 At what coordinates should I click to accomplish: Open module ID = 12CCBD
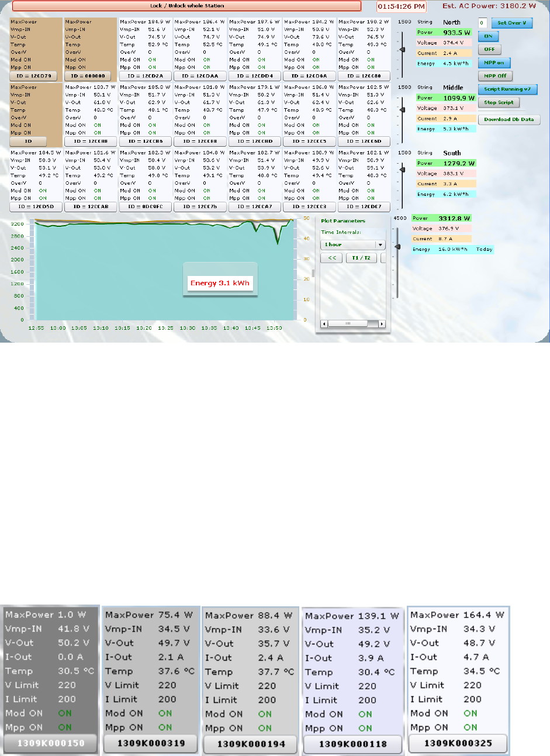click(254, 141)
